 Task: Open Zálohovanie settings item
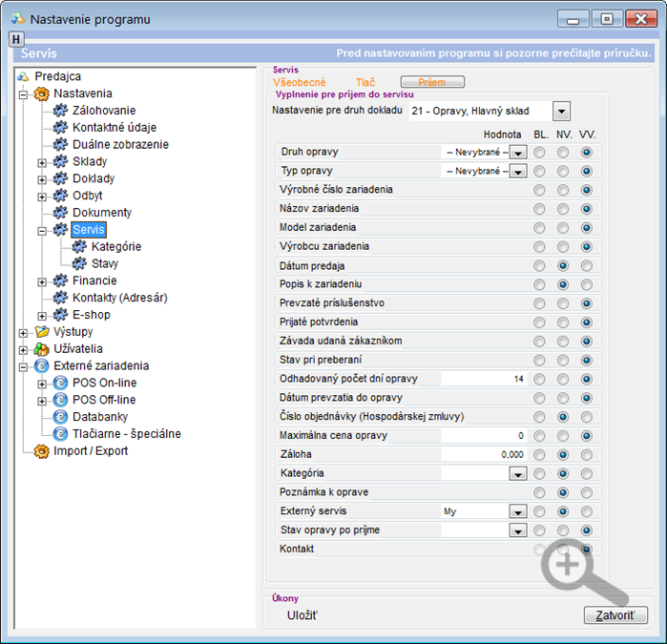pyautogui.click(x=104, y=111)
